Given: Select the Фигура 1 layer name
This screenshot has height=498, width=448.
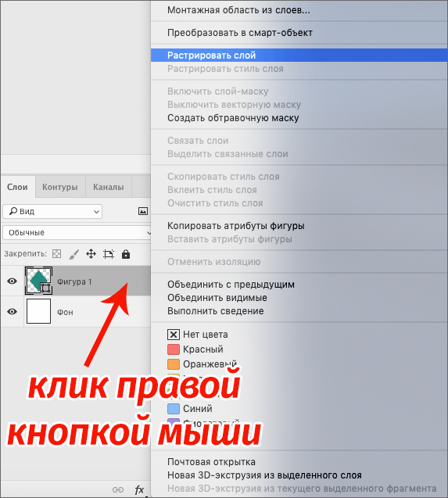Looking at the screenshot, I should [74, 281].
